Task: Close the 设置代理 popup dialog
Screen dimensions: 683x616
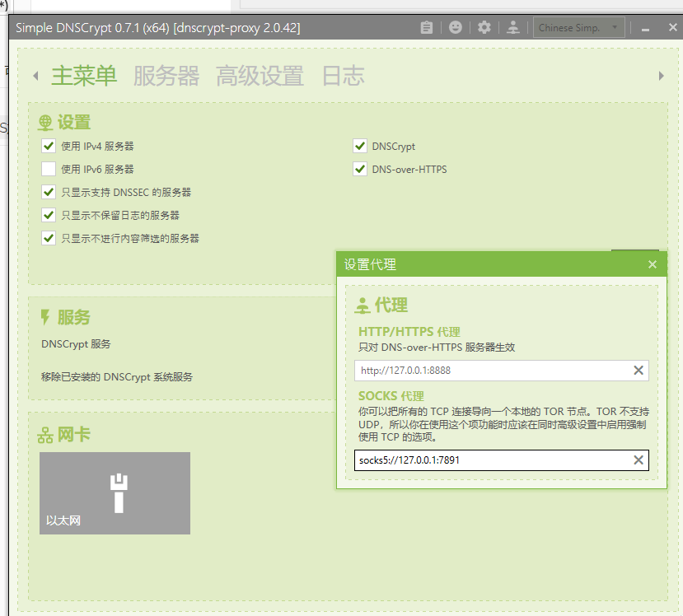Action: 652,264
